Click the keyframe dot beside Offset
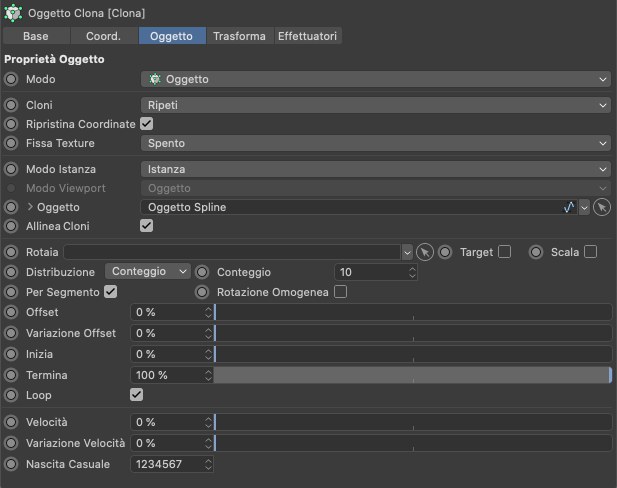The width and height of the screenshot is (617, 488). [x=11, y=312]
